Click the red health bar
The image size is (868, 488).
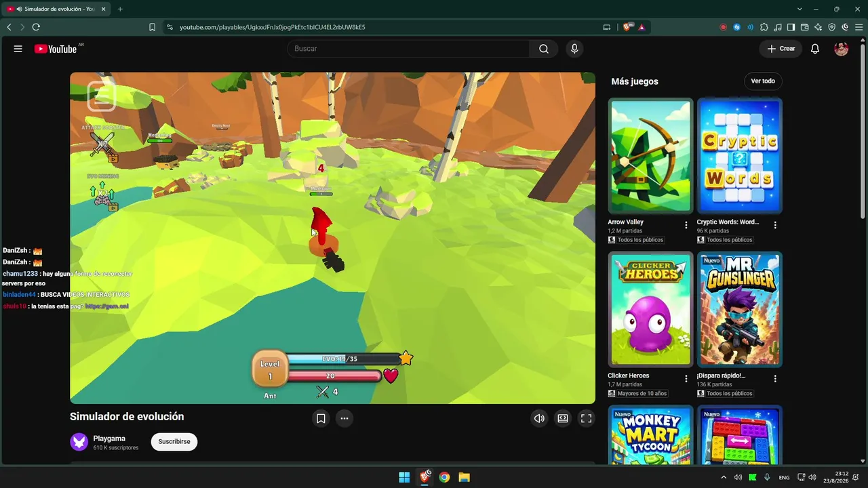tap(334, 375)
